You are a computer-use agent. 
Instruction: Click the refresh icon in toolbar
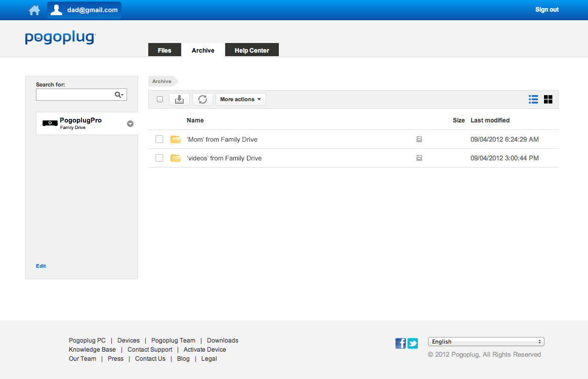point(202,100)
